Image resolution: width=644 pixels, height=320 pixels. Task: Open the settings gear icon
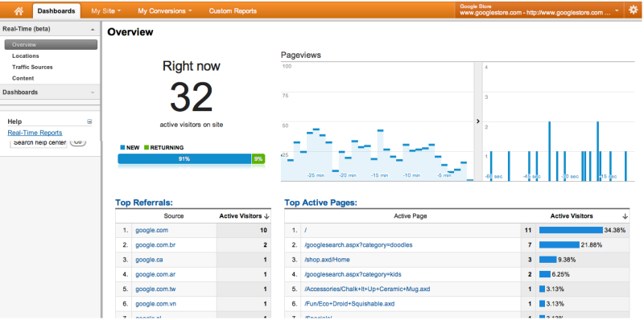(633, 10)
